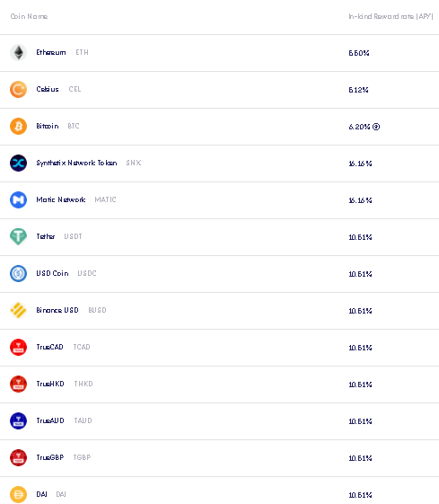The width and height of the screenshot is (439, 504).
Task: Open the Ethereum coin name link
Action: (x=51, y=52)
